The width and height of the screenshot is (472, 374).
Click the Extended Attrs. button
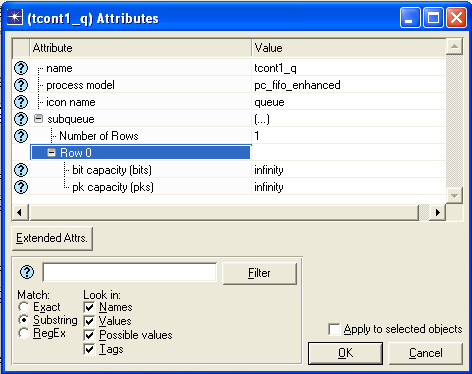click(x=52, y=238)
